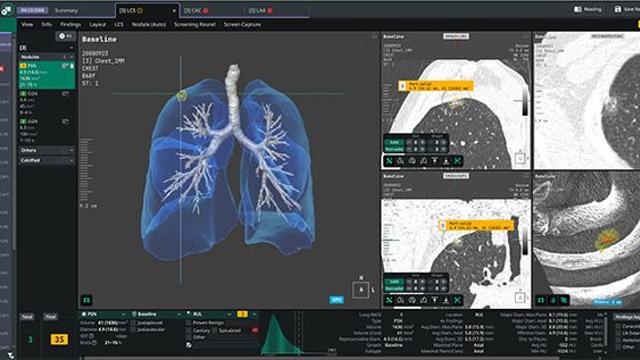Open the View menu

tap(27, 24)
